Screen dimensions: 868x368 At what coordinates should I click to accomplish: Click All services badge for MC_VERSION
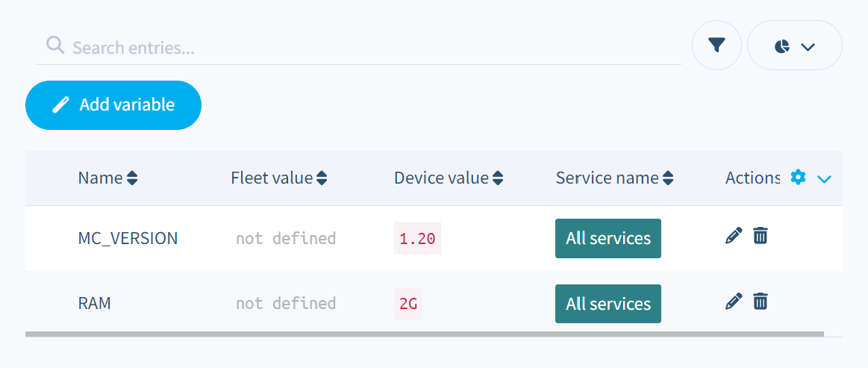pyautogui.click(x=608, y=239)
